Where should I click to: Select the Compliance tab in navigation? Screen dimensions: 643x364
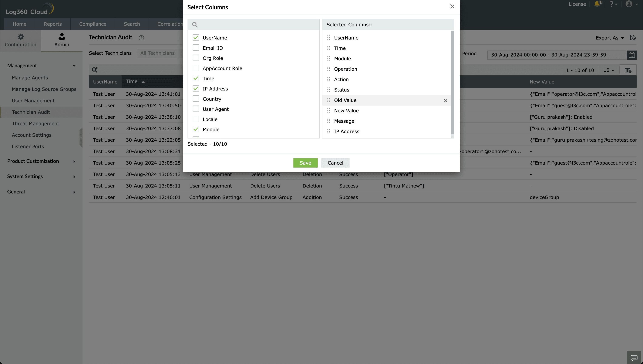tap(93, 24)
